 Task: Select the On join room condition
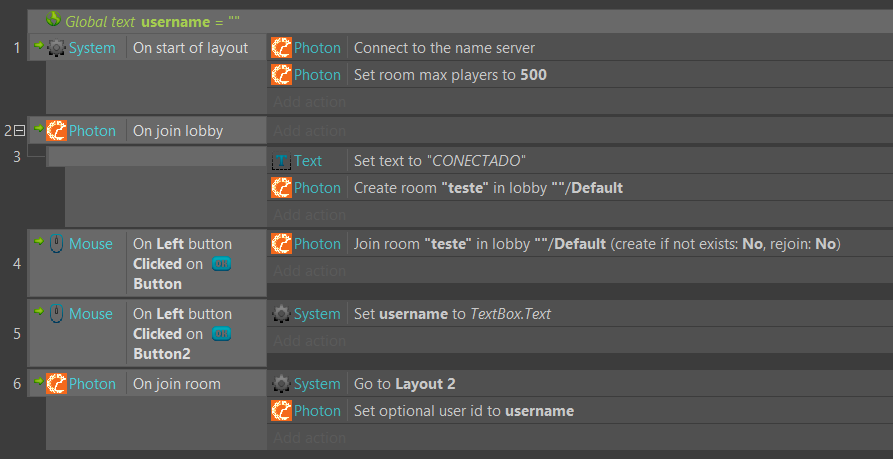[177, 384]
